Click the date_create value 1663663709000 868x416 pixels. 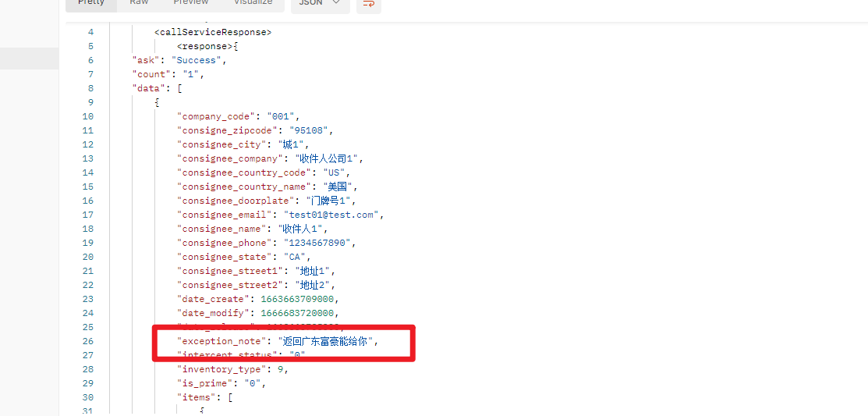(296, 299)
